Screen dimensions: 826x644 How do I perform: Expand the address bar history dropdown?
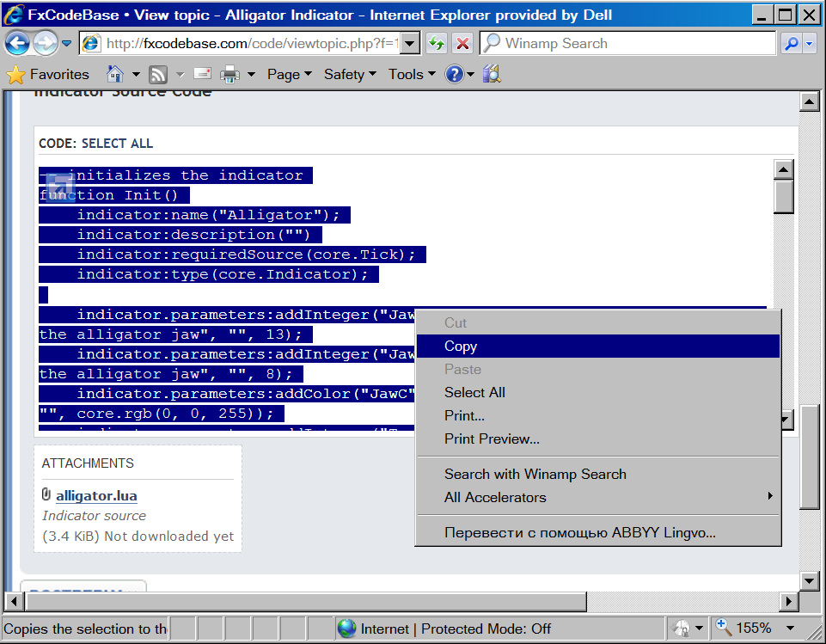coord(410,43)
